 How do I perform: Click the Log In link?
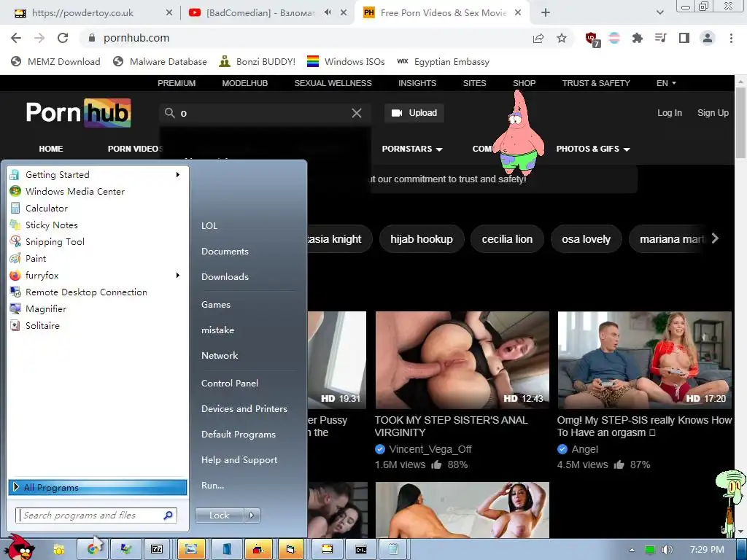[670, 113]
